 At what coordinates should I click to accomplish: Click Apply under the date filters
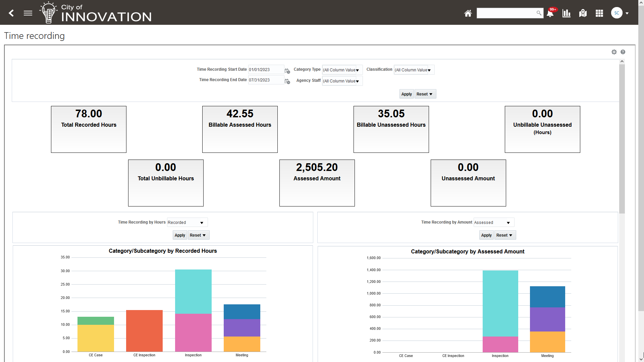[407, 94]
